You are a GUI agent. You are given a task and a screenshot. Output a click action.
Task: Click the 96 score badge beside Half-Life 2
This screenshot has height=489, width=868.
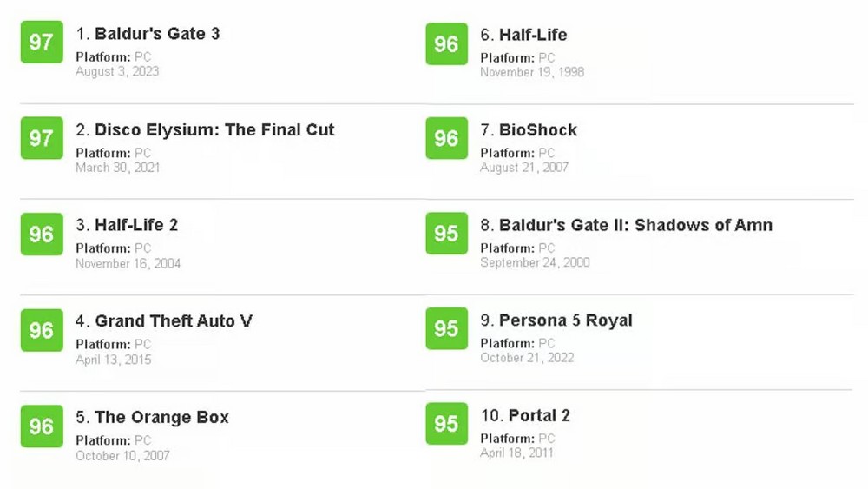(42, 235)
